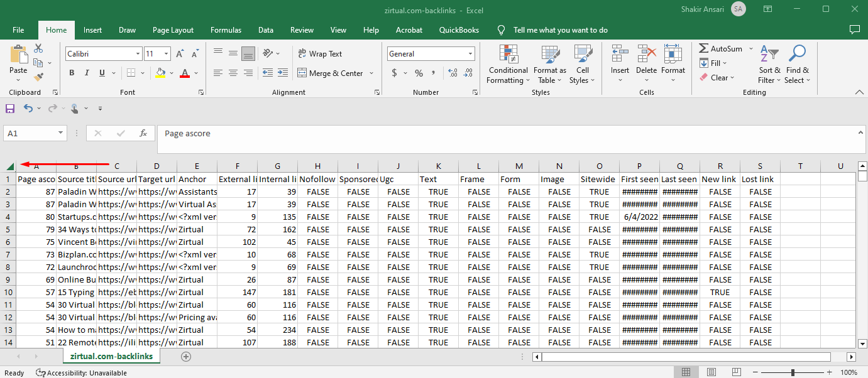This screenshot has width=868, height=378.
Task: Toggle Middle Align
Action: 233,53
